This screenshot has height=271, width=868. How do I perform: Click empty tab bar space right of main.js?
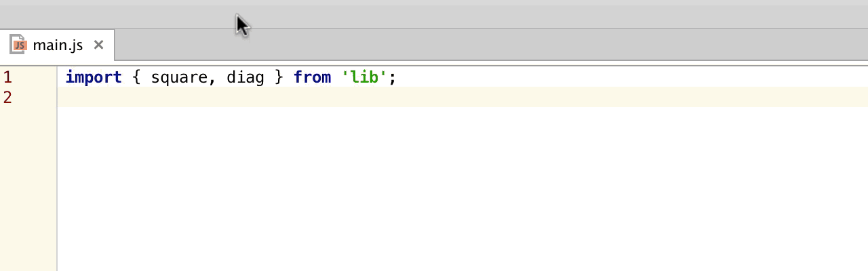475,45
